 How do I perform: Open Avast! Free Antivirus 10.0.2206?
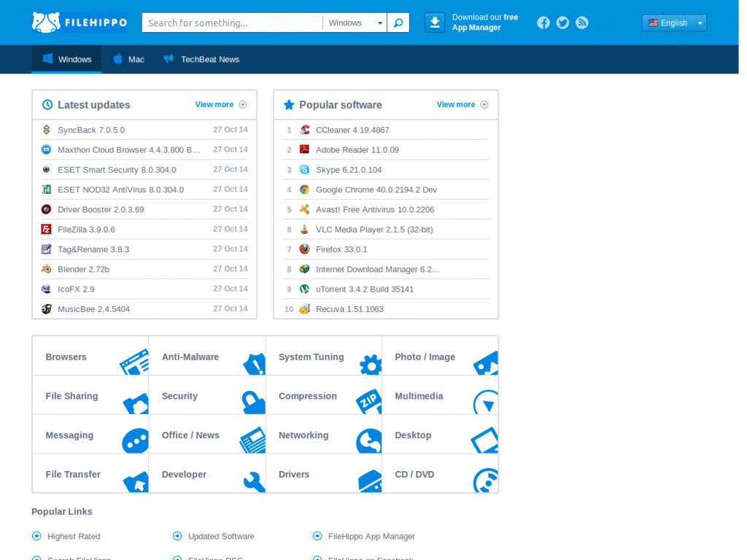coord(375,209)
